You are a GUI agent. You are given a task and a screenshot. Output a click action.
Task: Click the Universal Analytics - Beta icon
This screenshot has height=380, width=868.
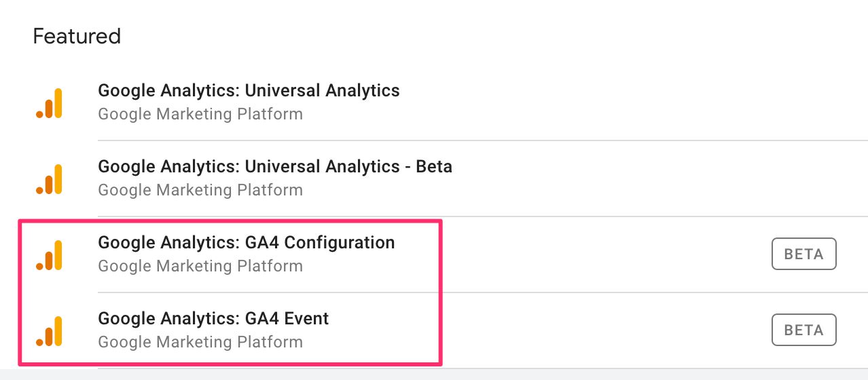pos(49,179)
